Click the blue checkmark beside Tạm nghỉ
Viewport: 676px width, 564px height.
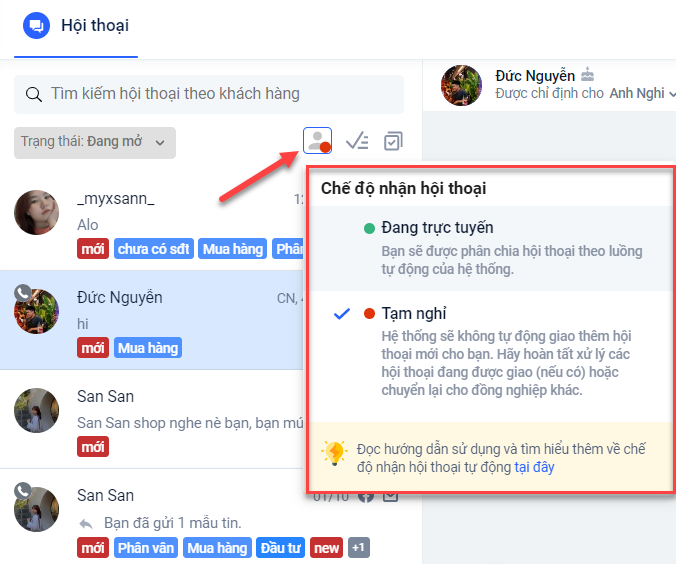(342, 313)
